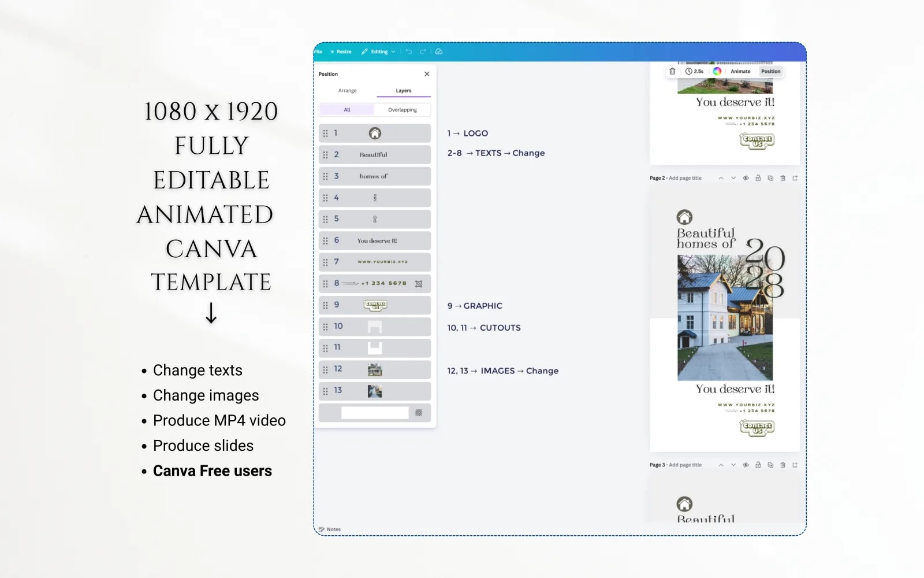Click the cloud save status icon

[x=439, y=51]
